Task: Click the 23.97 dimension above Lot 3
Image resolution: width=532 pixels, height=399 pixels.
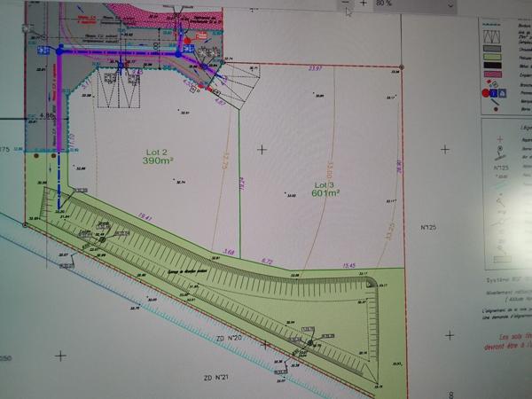Action: [x=316, y=68]
